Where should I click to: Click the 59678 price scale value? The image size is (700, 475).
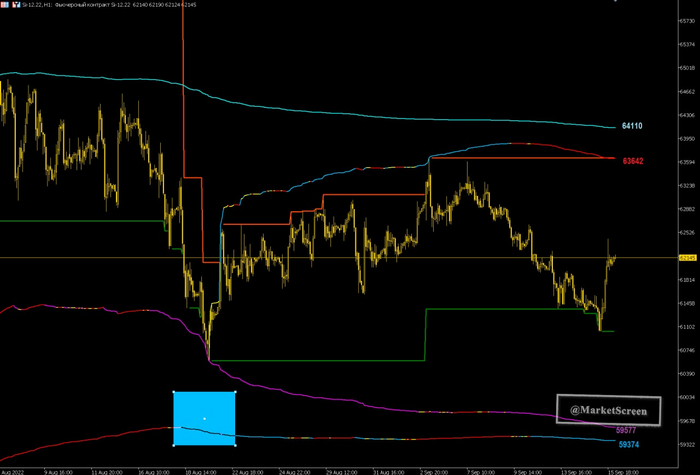[x=688, y=421]
